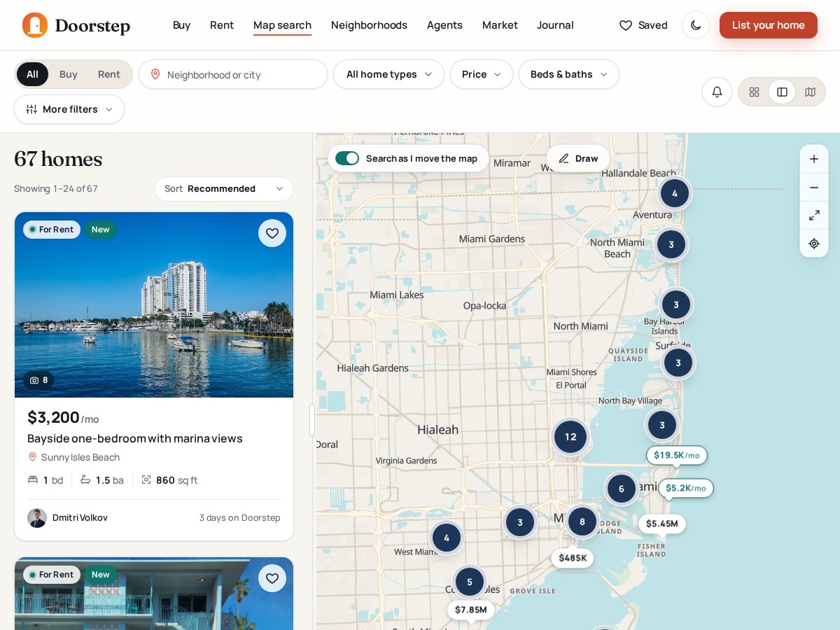840x630 pixels.
Task: Open the marina listing photo
Action: coord(154,305)
